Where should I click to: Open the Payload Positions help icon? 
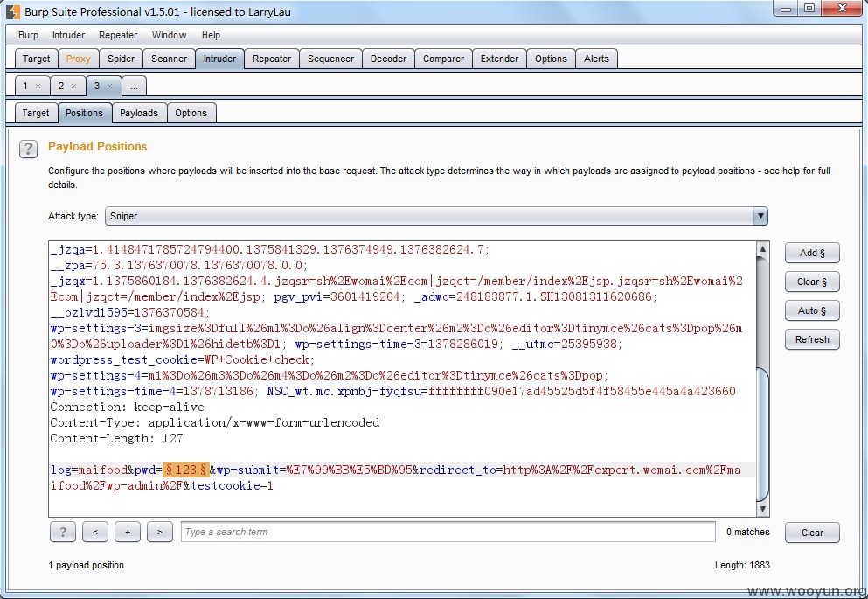click(28, 149)
